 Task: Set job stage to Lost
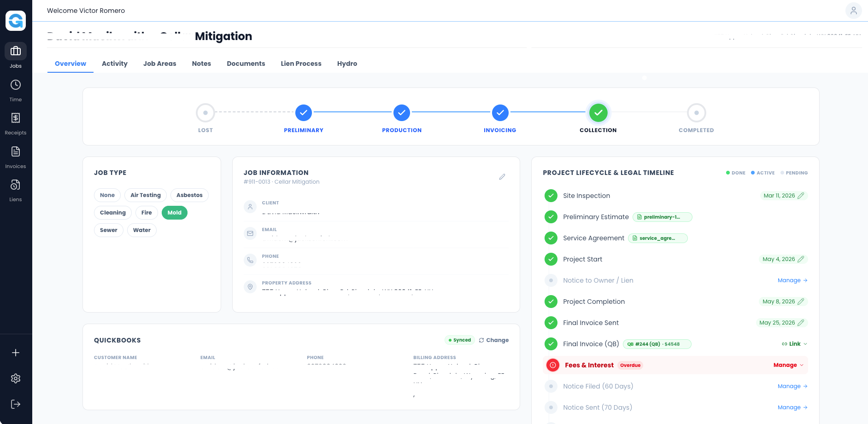205,113
